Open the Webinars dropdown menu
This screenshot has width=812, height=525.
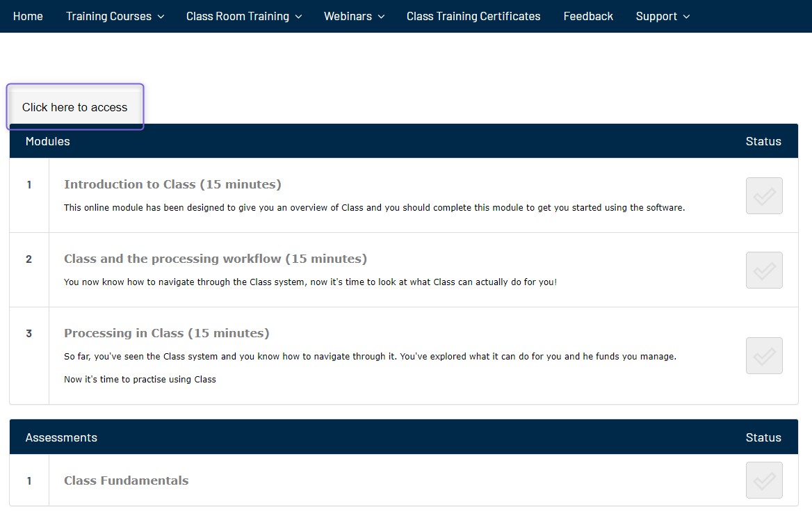tap(354, 16)
